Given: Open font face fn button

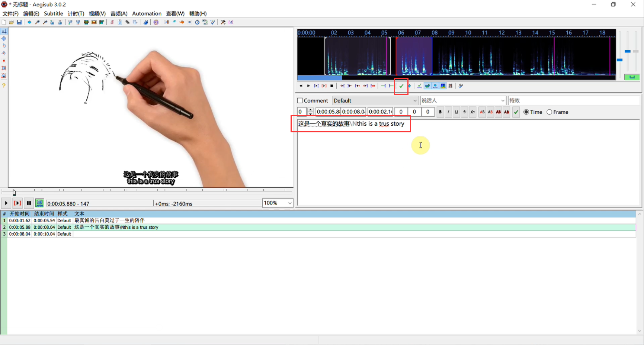Looking at the screenshot, I should (472, 112).
